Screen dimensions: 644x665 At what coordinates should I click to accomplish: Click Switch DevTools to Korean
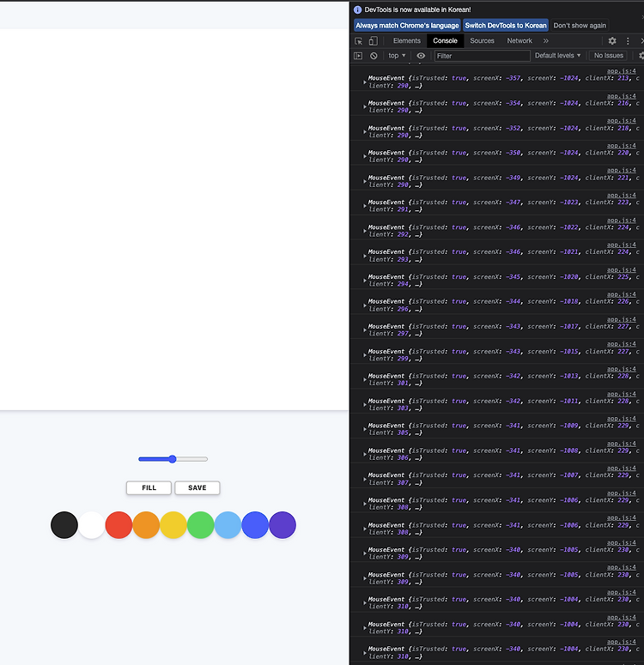click(x=506, y=26)
